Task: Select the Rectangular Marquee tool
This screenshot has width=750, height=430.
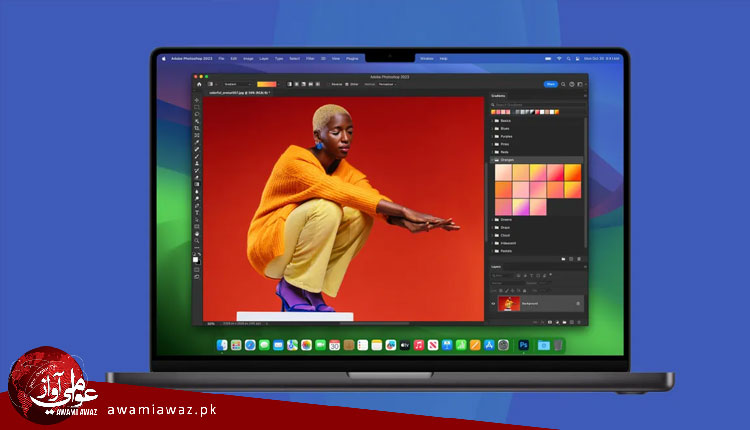Action: [x=197, y=105]
